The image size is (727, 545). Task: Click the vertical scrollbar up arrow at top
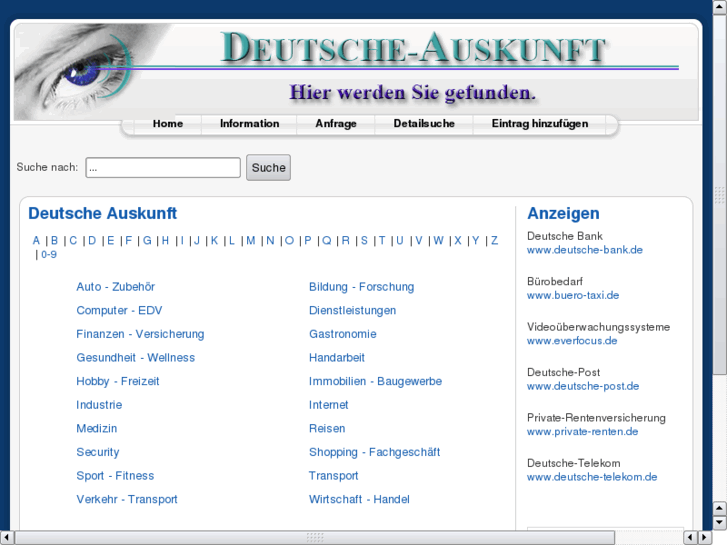click(720, 6)
